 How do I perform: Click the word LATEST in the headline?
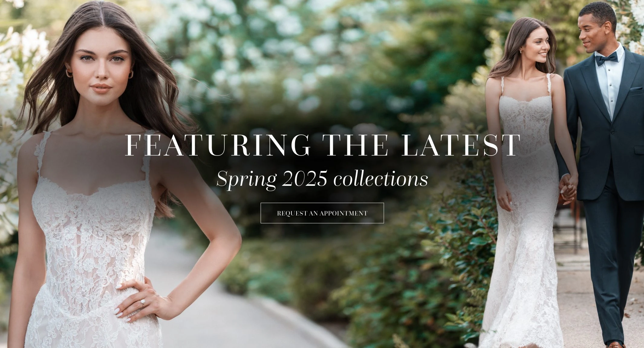click(460, 145)
